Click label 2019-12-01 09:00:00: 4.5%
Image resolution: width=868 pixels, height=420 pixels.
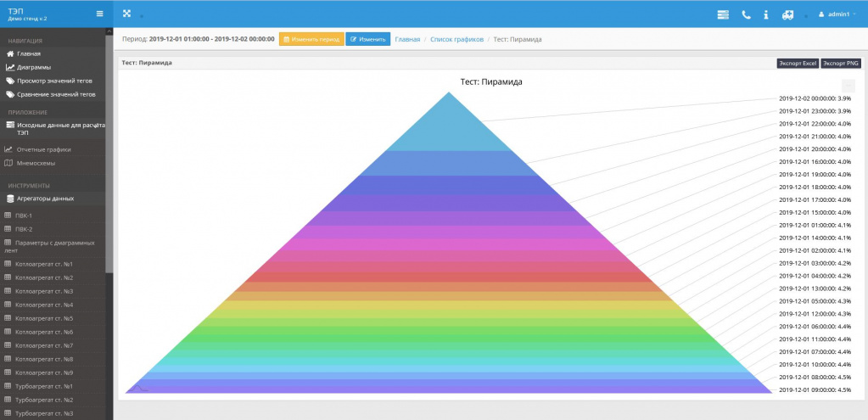click(815, 390)
